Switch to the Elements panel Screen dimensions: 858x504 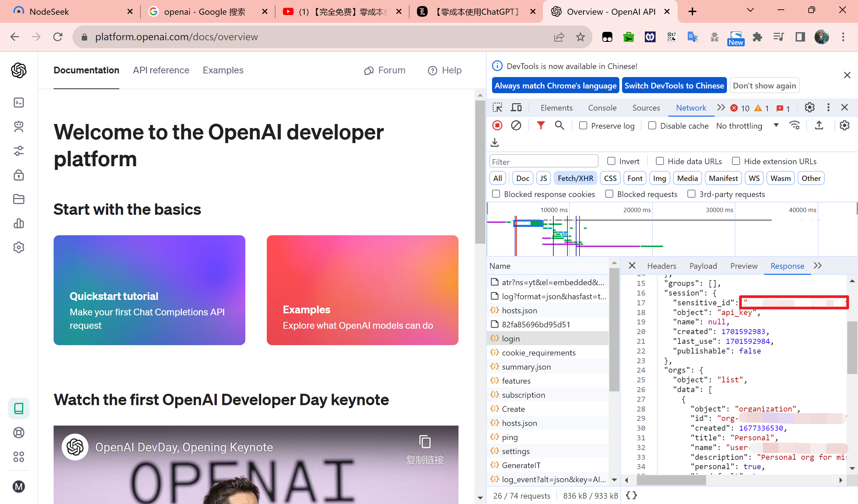[x=556, y=108]
